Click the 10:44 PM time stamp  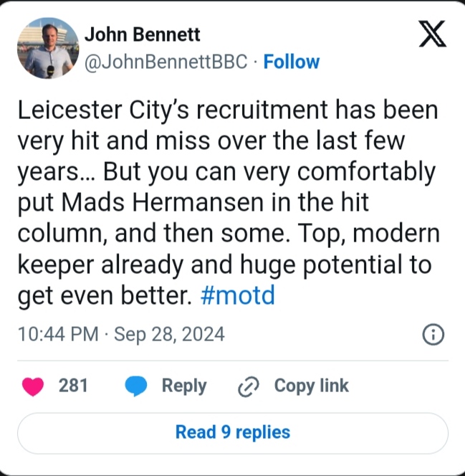pos(57,334)
